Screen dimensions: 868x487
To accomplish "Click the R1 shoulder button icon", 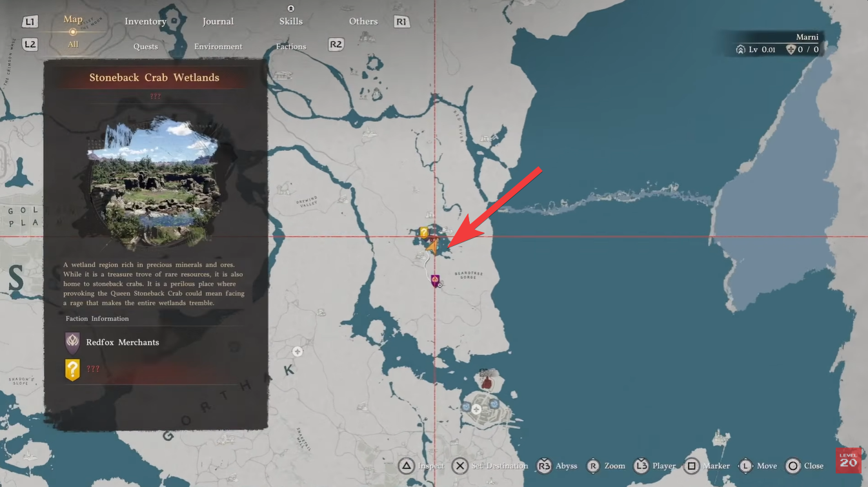I will 401,21.
